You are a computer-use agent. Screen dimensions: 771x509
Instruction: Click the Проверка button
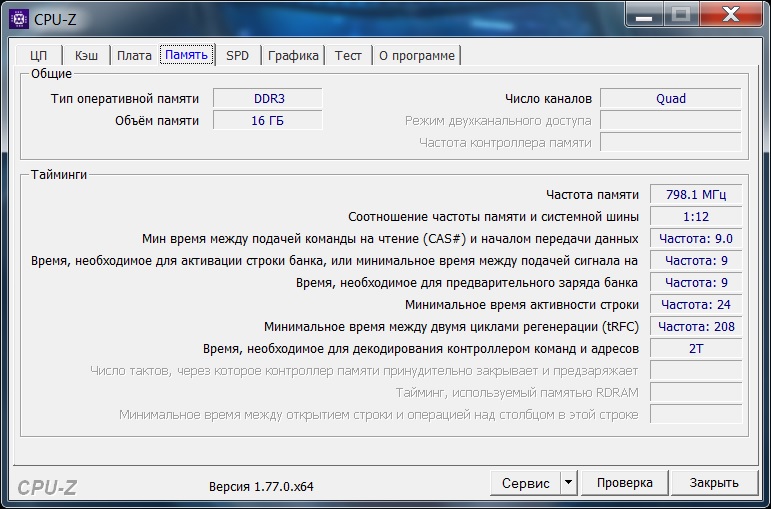click(624, 483)
